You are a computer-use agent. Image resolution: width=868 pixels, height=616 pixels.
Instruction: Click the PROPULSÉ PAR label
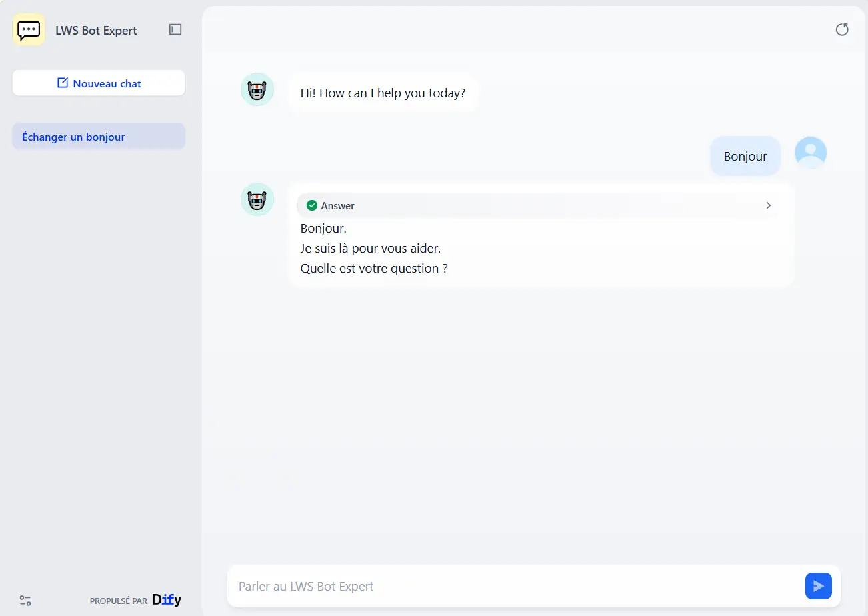coord(119,601)
